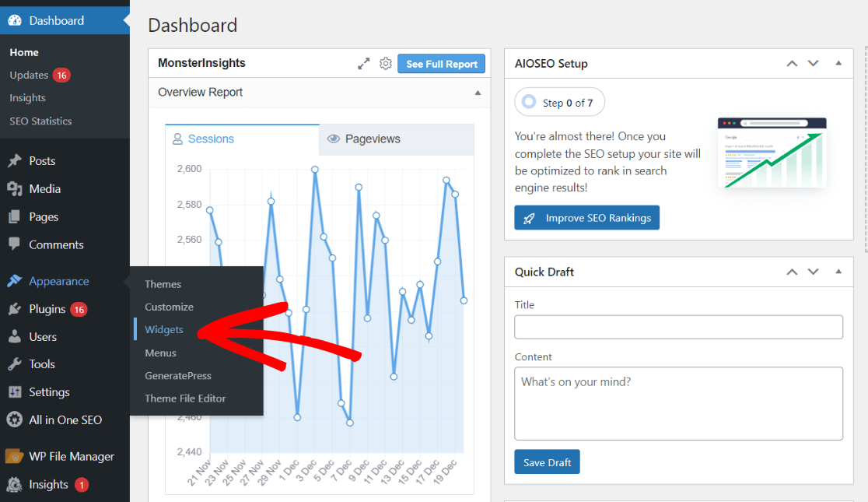Collapse the Quick Draft panel
Screen dimensions: 868x502
(x=838, y=272)
